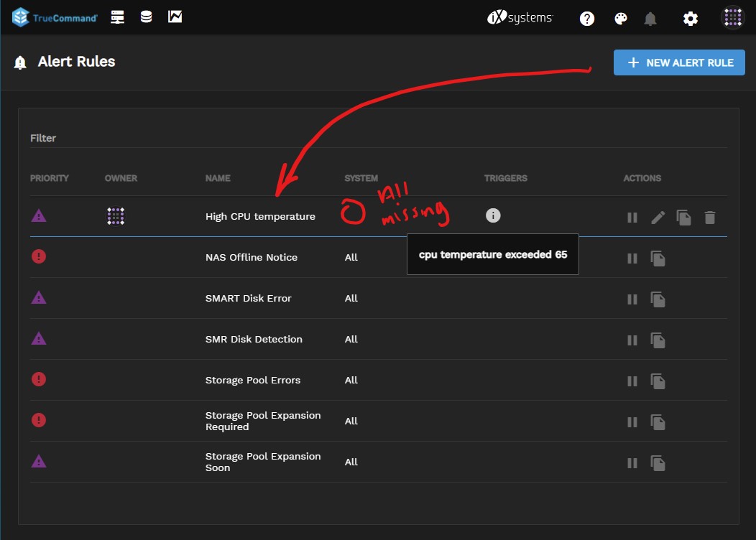Open the reports chart icon
The height and width of the screenshot is (540, 756).
click(x=175, y=17)
